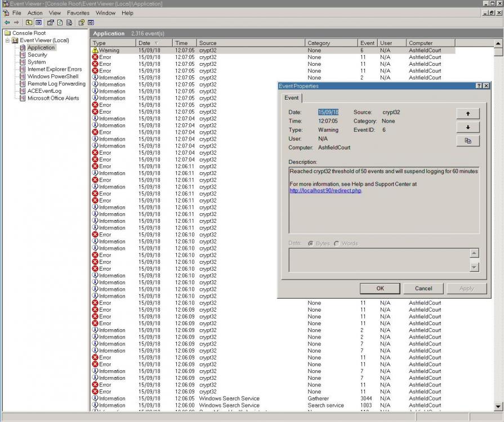Screen dimensions: 504x422
Task: Toggle the Show/Hide Console Tree toolbar icon
Action: tap(38, 23)
